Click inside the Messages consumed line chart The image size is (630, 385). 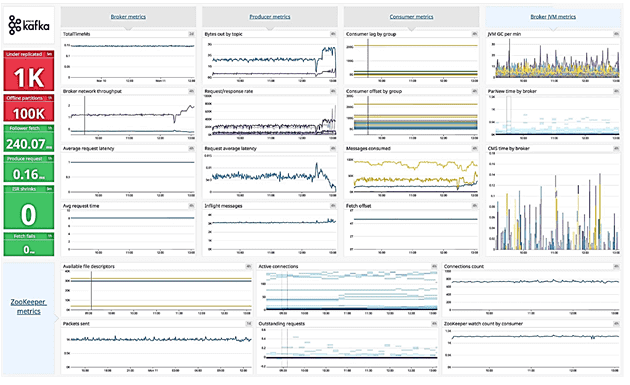[415, 175]
